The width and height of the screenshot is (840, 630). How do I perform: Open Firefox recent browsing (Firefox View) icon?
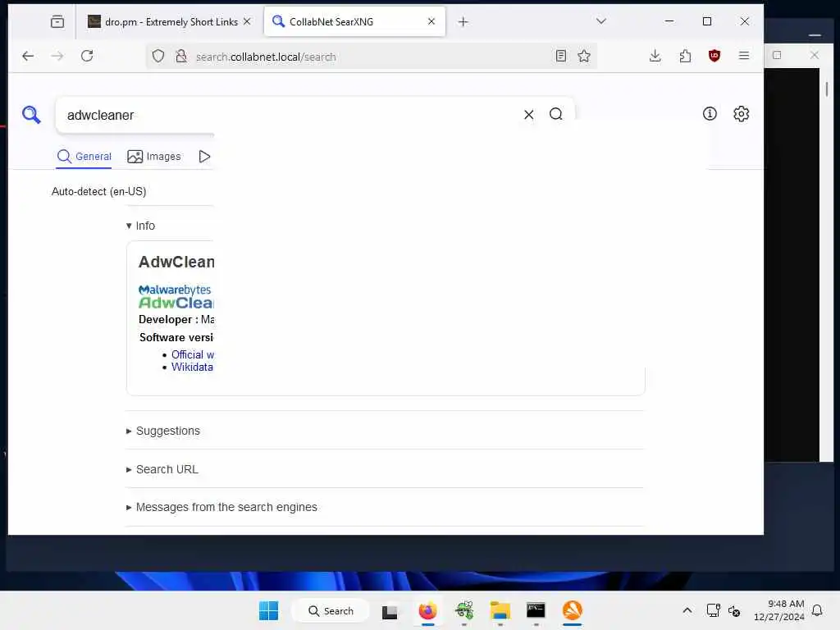(57, 21)
